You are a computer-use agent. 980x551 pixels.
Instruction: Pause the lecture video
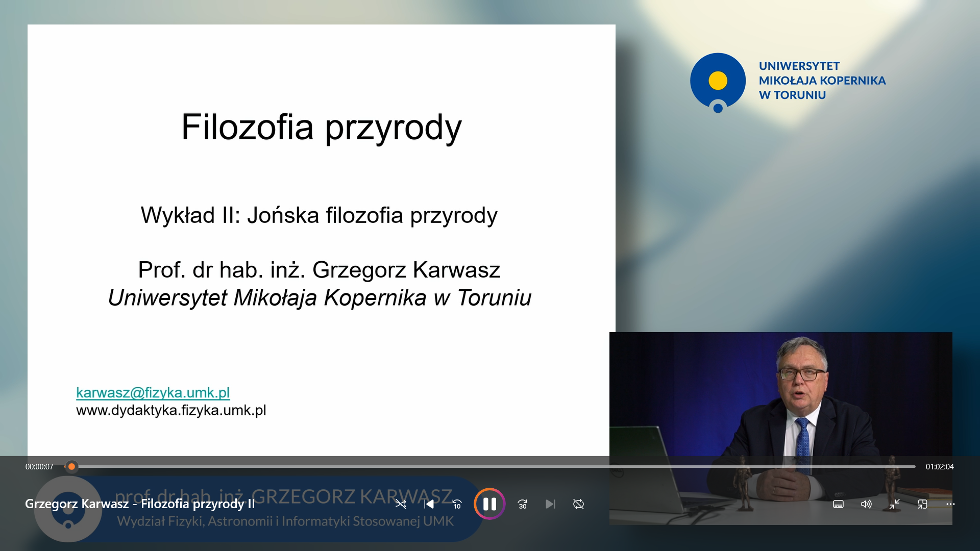click(489, 504)
